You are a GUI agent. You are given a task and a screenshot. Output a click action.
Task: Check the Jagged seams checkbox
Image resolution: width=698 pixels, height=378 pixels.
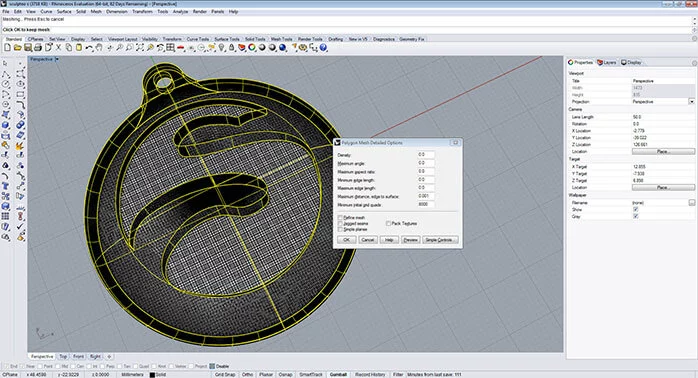tap(341, 224)
